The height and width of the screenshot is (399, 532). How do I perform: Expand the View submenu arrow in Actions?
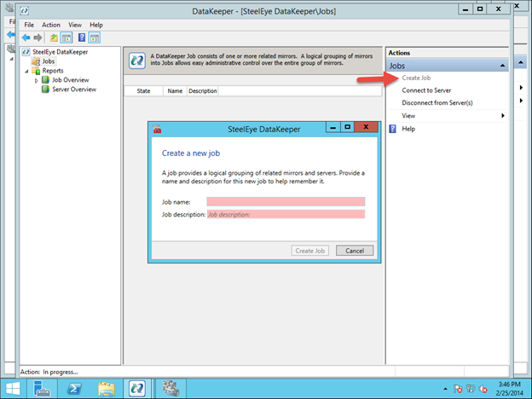[x=502, y=115]
